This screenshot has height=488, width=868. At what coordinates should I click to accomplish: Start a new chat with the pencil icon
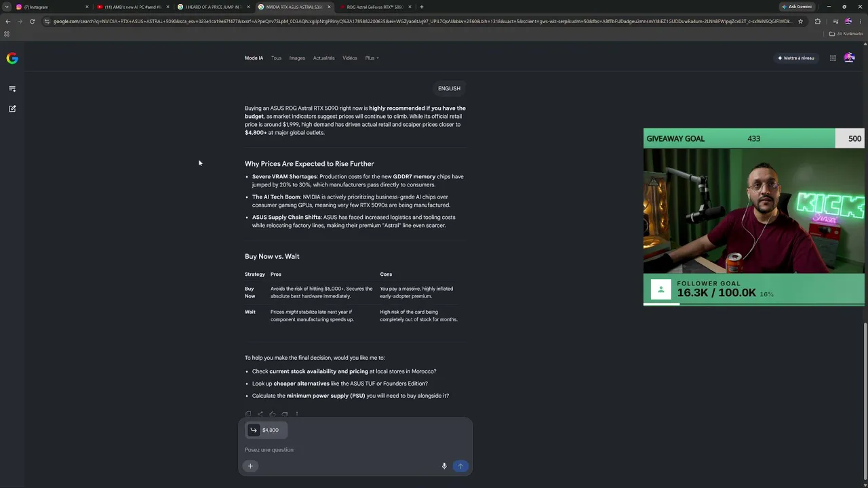[12, 108]
